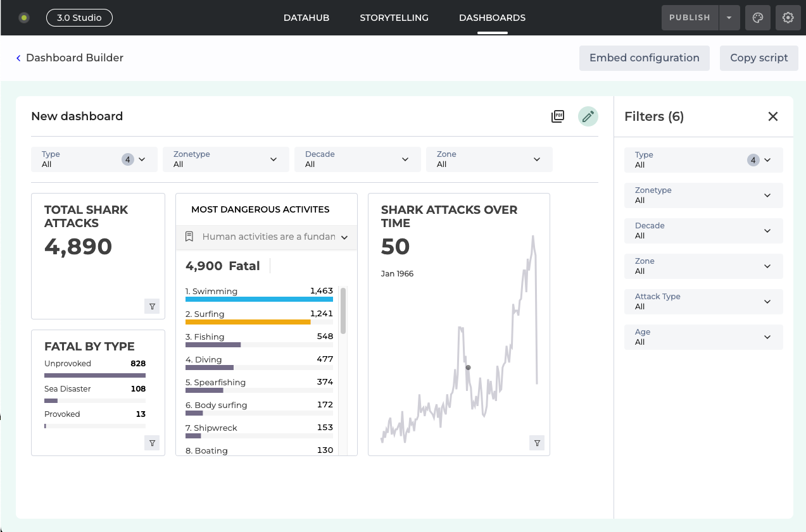806x532 pixels.
Task: Click filter icon on Fatal By Type card
Action: point(152,443)
